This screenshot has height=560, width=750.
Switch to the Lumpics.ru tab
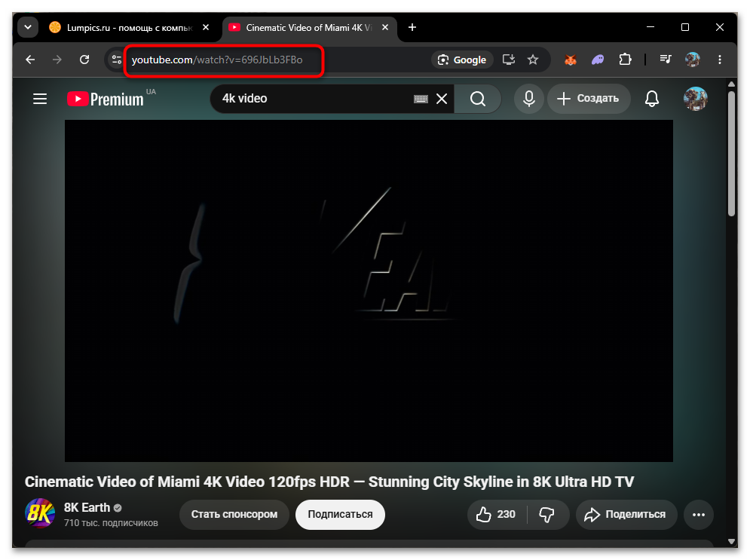click(129, 28)
